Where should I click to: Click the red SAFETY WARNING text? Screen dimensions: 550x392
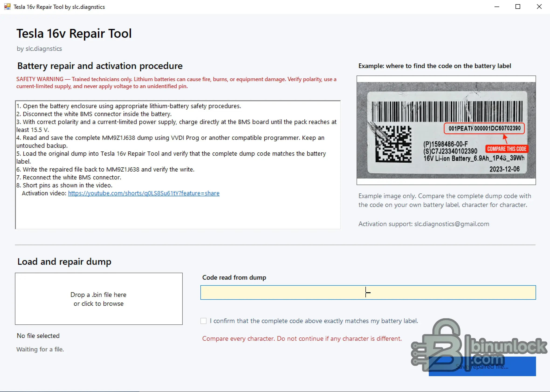click(x=176, y=83)
